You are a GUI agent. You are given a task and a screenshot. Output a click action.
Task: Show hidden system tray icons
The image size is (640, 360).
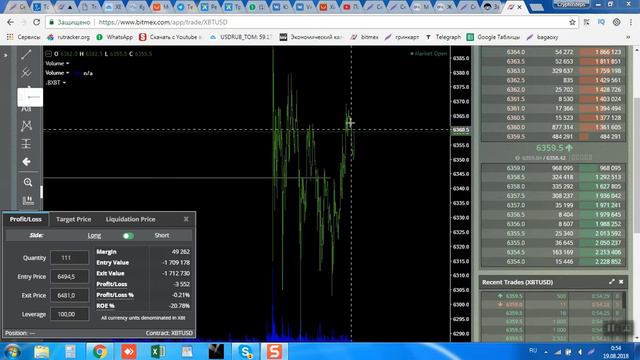pos(546,351)
